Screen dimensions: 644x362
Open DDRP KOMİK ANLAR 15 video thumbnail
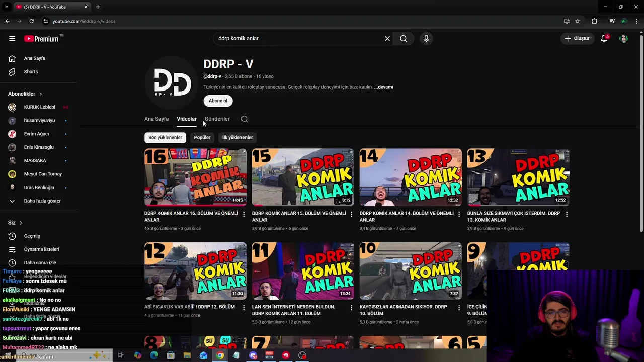303,177
